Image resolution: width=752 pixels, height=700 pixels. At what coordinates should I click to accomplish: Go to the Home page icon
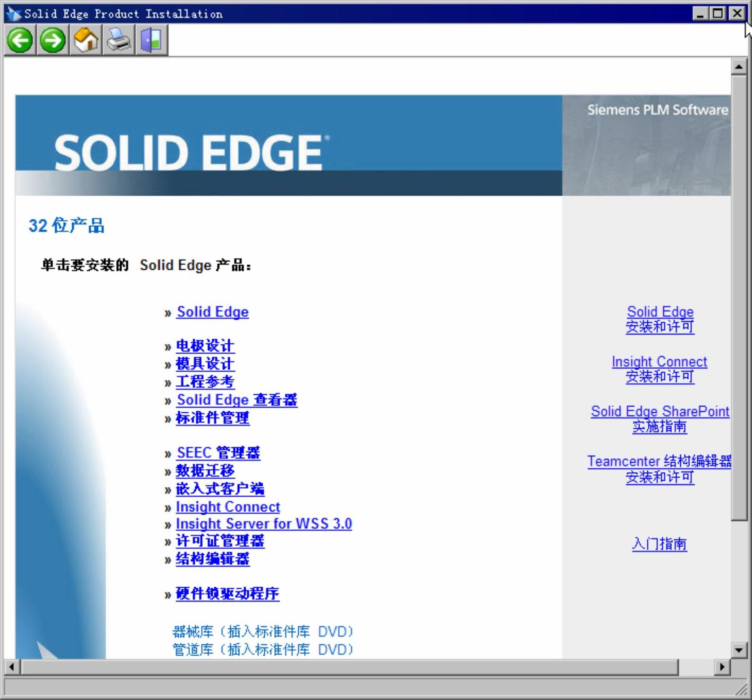(x=86, y=40)
